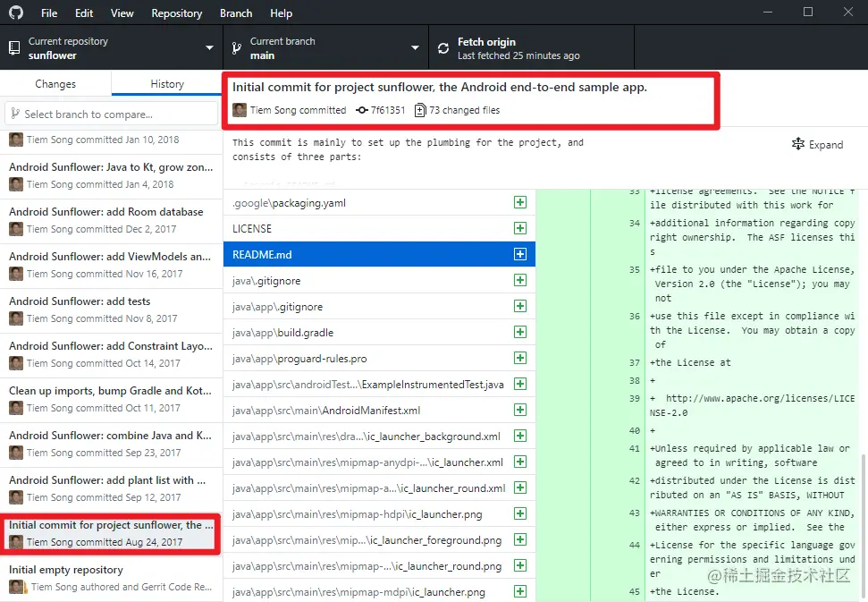Click added-file plus icon for proguard-rules.pro
The image size is (868, 602).
coord(519,359)
